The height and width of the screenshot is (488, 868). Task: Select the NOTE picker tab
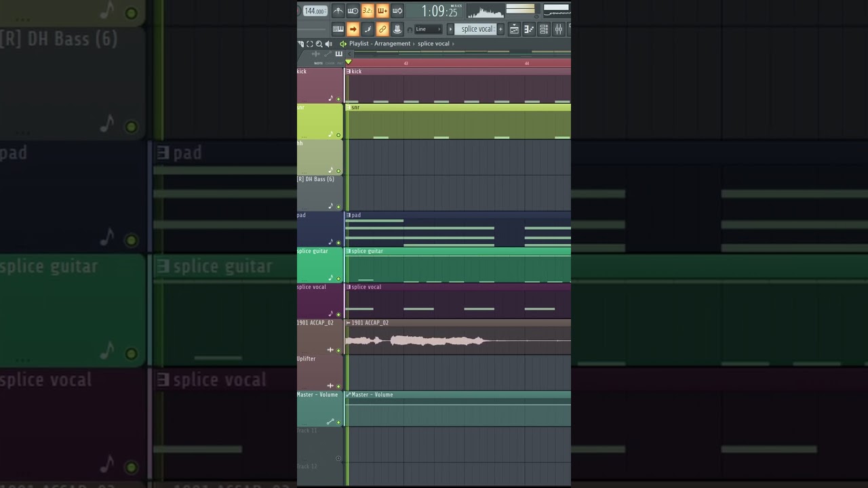(x=318, y=63)
